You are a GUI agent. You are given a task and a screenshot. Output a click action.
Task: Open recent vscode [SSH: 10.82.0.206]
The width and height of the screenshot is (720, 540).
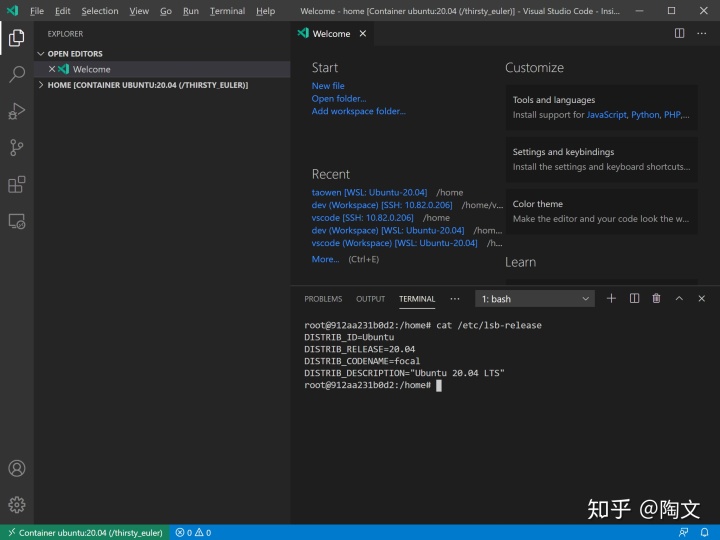[363, 218]
